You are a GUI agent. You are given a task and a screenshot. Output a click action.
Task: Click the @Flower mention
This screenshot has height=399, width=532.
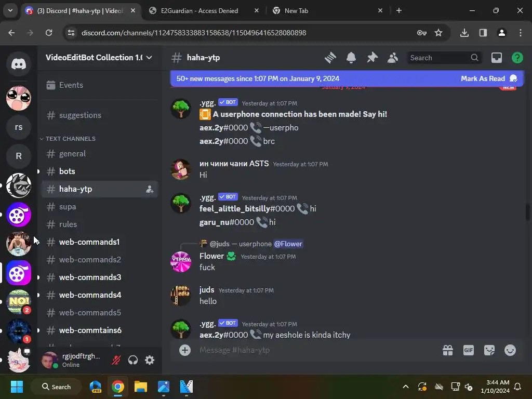(x=288, y=244)
